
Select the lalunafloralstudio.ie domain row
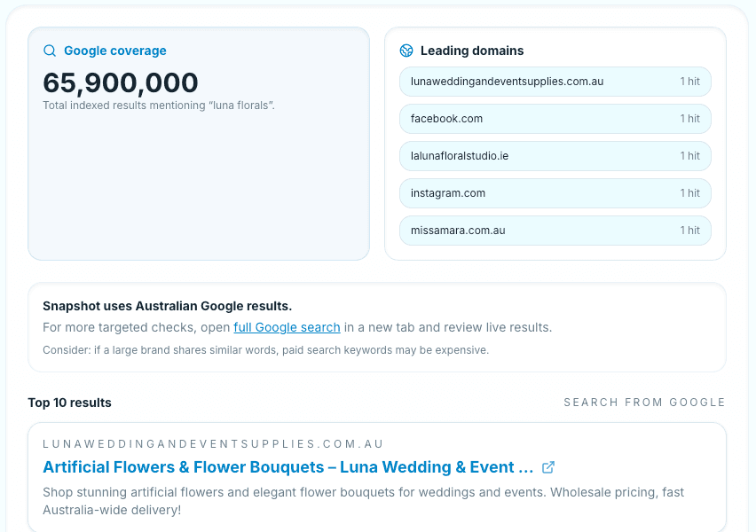(x=555, y=156)
